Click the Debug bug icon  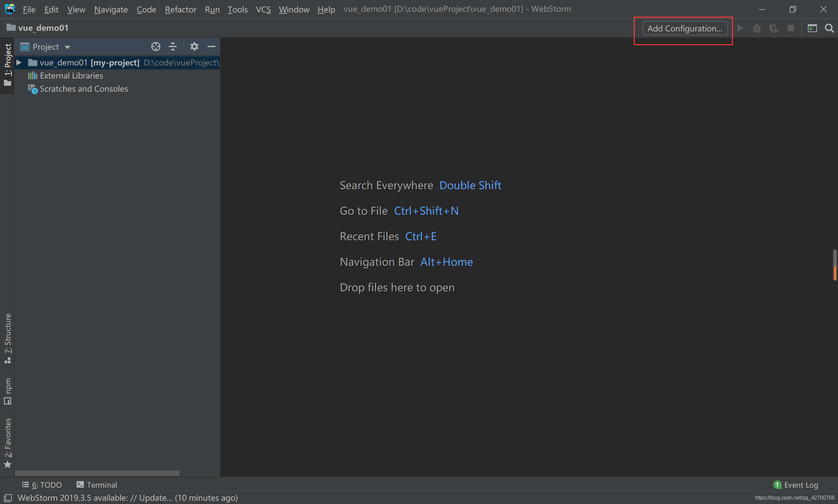pyautogui.click(x=757, y=28)
